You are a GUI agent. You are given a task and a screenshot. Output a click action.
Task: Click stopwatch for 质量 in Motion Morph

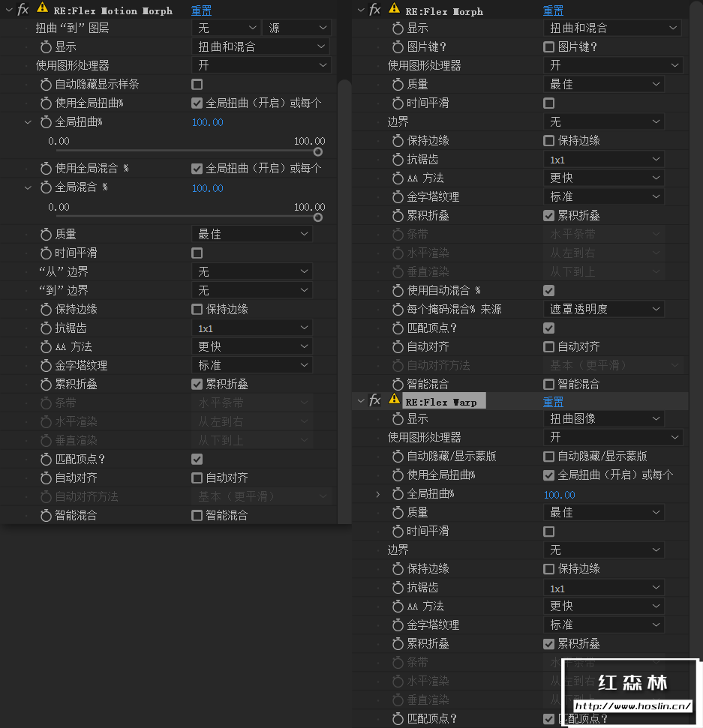[x=46, y=235]
